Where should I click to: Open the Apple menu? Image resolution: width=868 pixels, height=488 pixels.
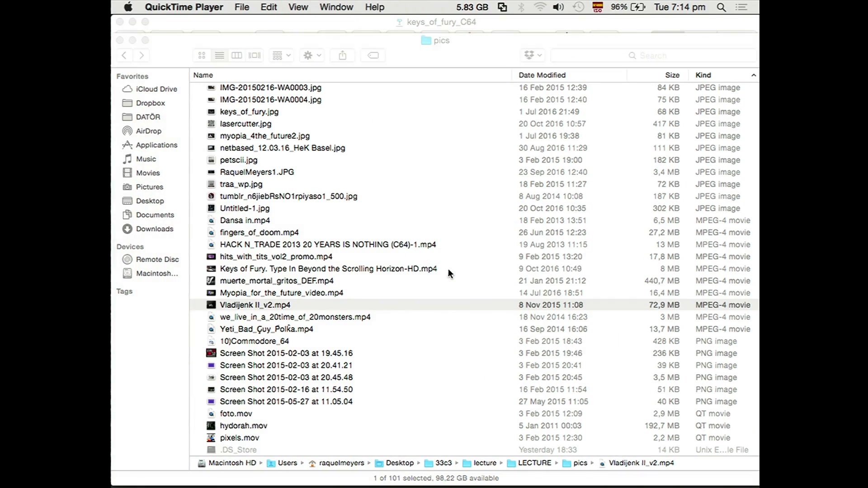pyautogui.click(x=128, y=7)
